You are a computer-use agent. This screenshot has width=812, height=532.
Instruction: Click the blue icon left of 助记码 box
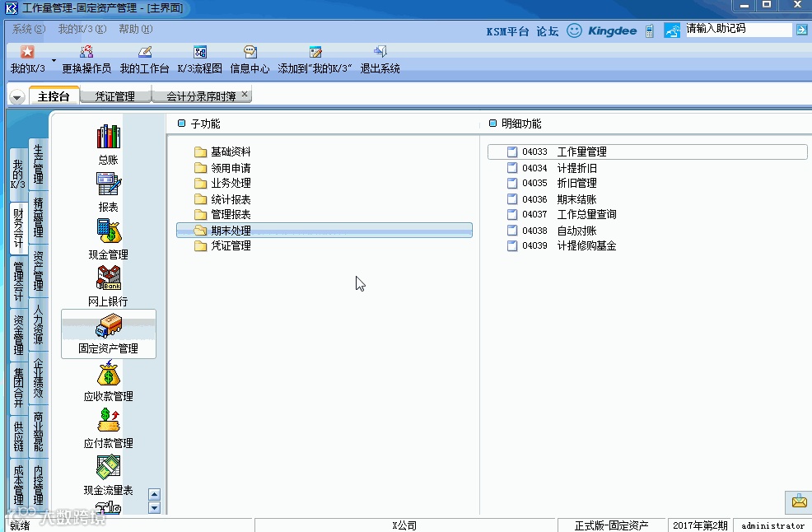click(672, 30)
